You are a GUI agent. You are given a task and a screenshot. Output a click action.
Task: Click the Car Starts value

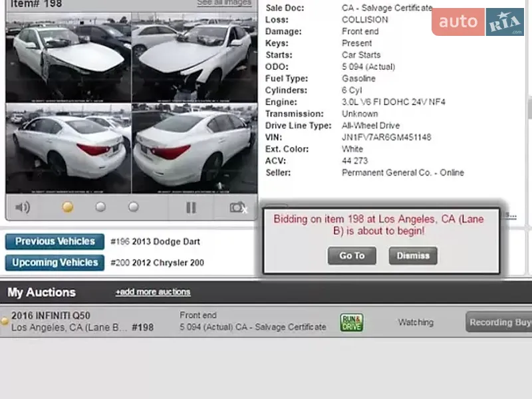click(361, 55)
